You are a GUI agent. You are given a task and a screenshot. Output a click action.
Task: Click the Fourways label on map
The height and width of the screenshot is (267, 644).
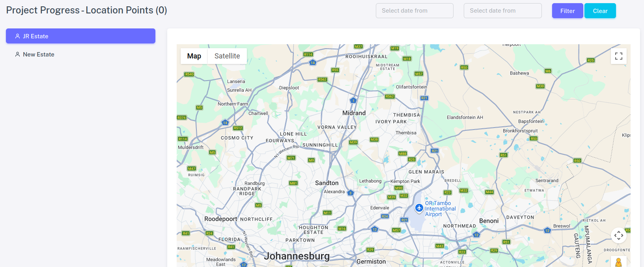click(280, 141)
